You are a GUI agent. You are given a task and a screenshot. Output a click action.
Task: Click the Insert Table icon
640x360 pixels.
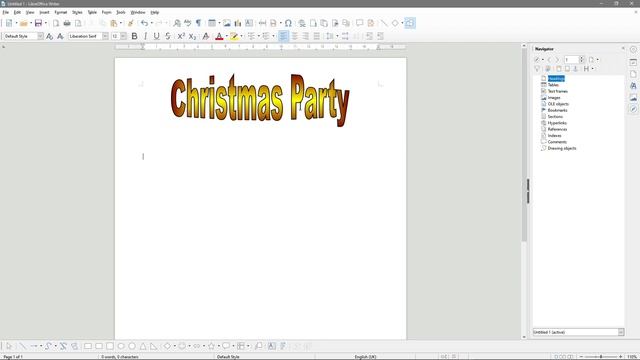[212, 23]
